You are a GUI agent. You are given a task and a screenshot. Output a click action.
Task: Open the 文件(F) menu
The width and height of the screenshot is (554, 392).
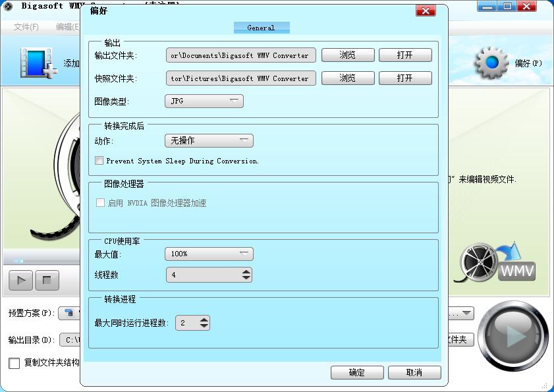(26, 26)
